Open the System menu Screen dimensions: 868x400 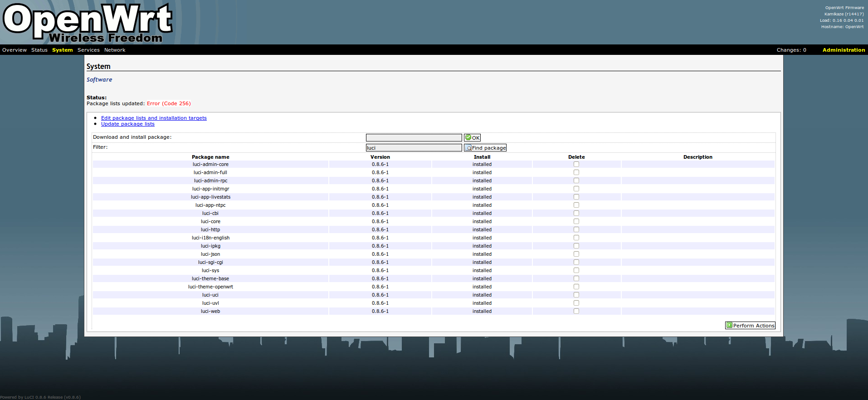point(63,50)
